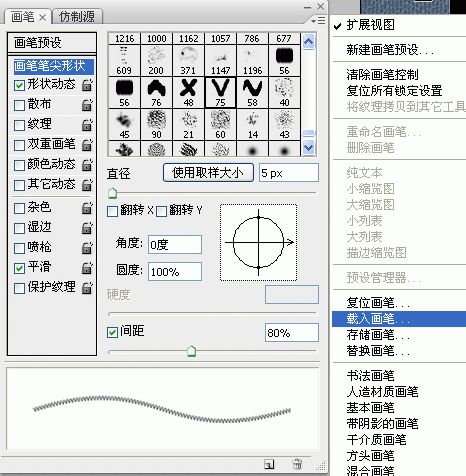Click brush list scroll down arrow
The width and height of the screenshot is (466, 476).
point(309,147)
